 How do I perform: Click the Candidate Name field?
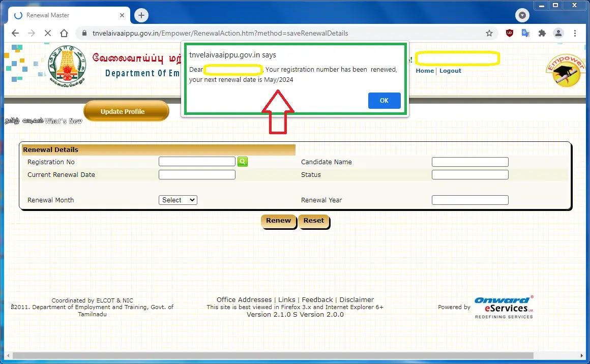(x=470, y=162)
